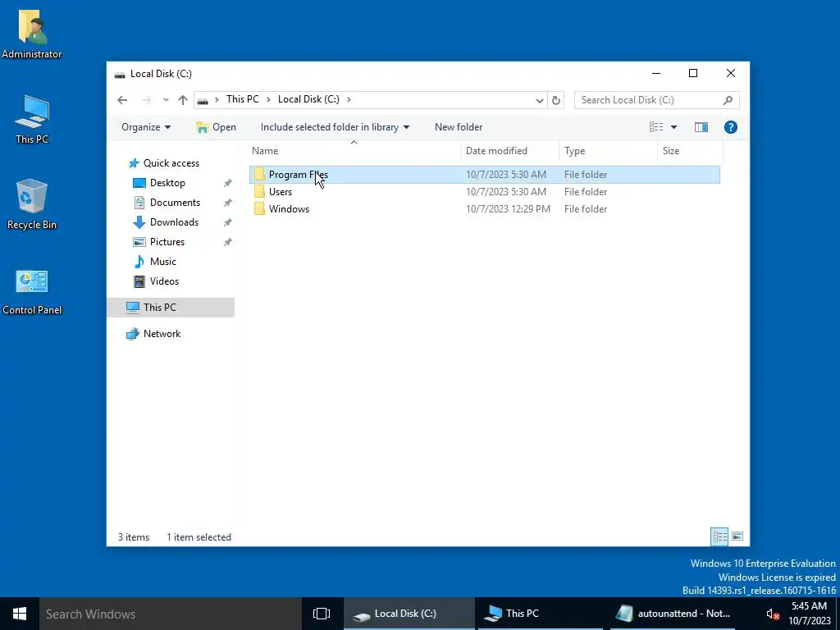Click Windows date 10/7/2023 12:29 PM
Screen dimensions: 840x630
tap(508, 209)
